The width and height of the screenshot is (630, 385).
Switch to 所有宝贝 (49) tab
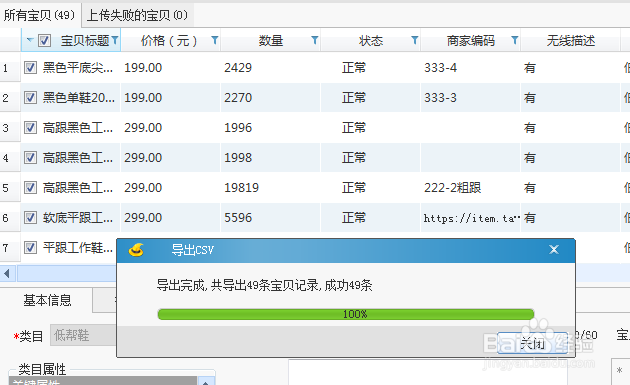(x=39, y=15)
